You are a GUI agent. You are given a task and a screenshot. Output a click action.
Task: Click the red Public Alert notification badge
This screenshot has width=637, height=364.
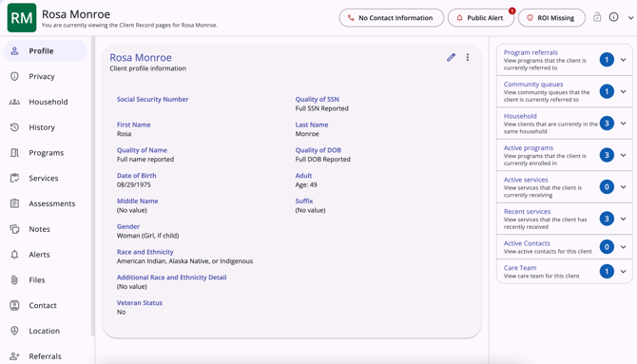(x=512, y=11)
